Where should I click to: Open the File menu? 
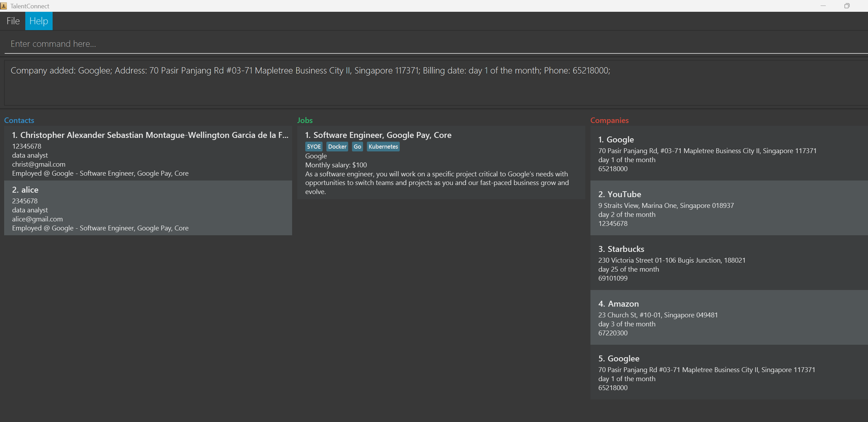point(13,21)
